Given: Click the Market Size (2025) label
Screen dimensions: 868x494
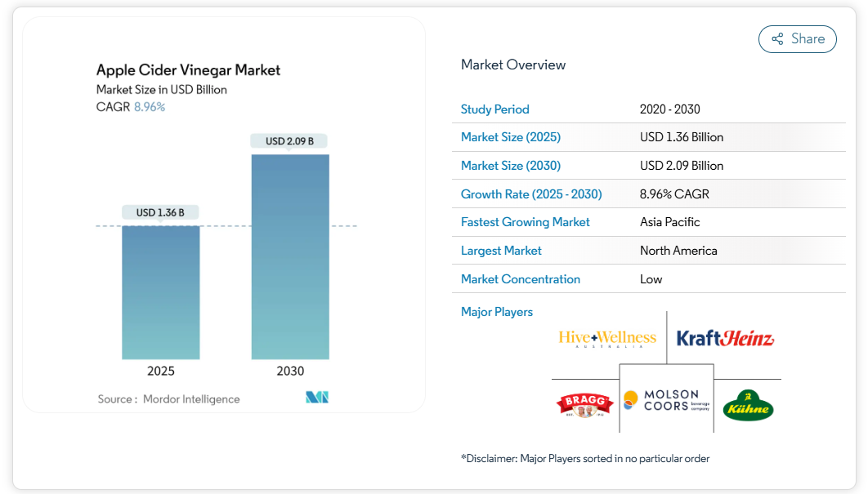Looking at the screenshot, I should (511, 137).
